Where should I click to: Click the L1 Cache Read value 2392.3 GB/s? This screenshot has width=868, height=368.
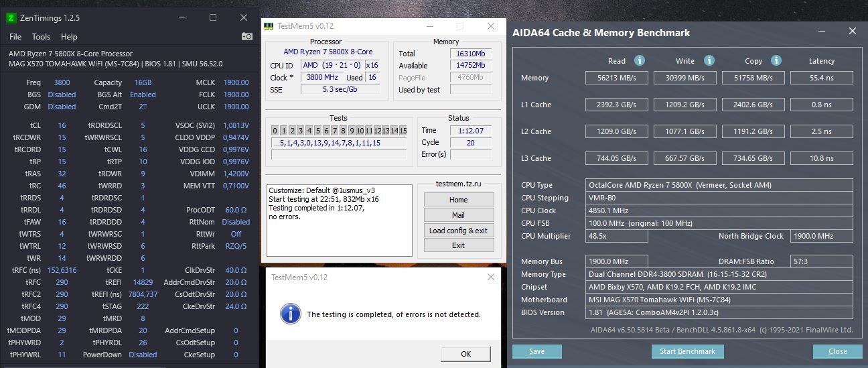[617, 105]
